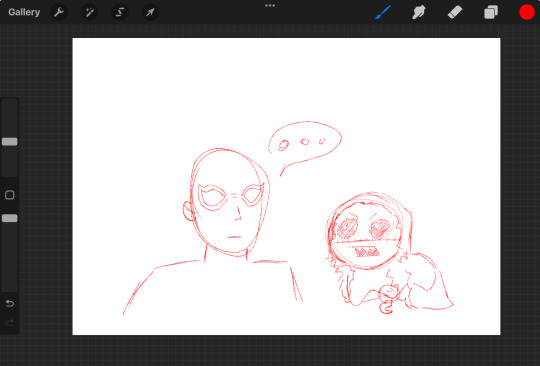Undo the last stroke
540x366 pixels.
pos(10,303)
